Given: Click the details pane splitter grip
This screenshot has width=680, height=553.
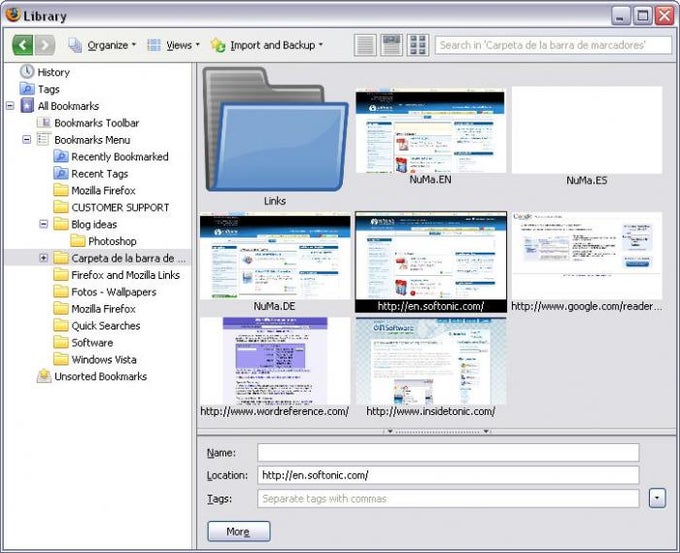Looking at the screenshot, I should coord(438,432).
